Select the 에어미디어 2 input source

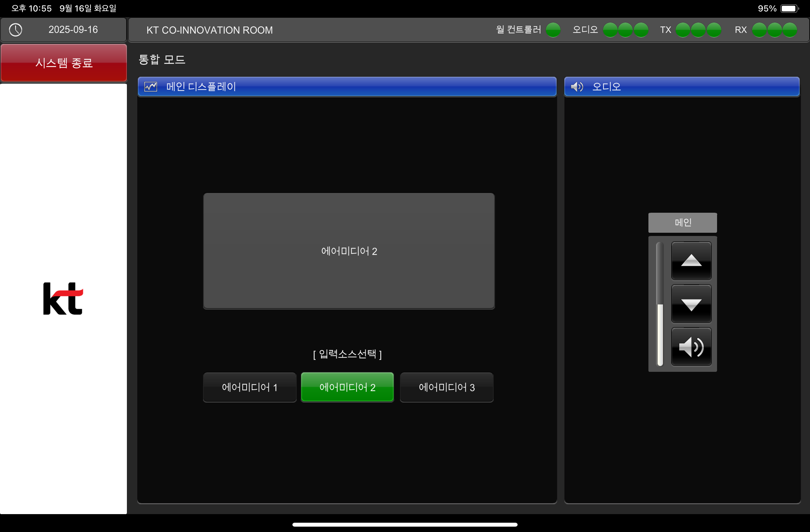pyautogui.click(x=347, y=387)
